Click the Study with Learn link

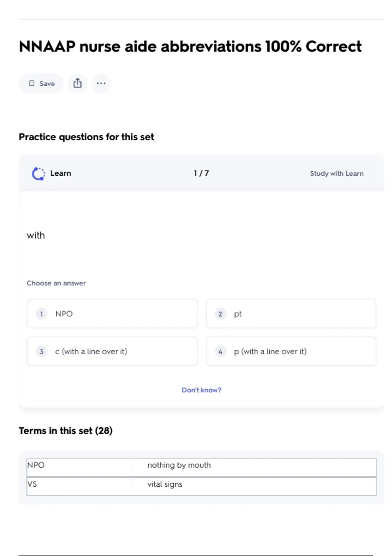point(336,173)
